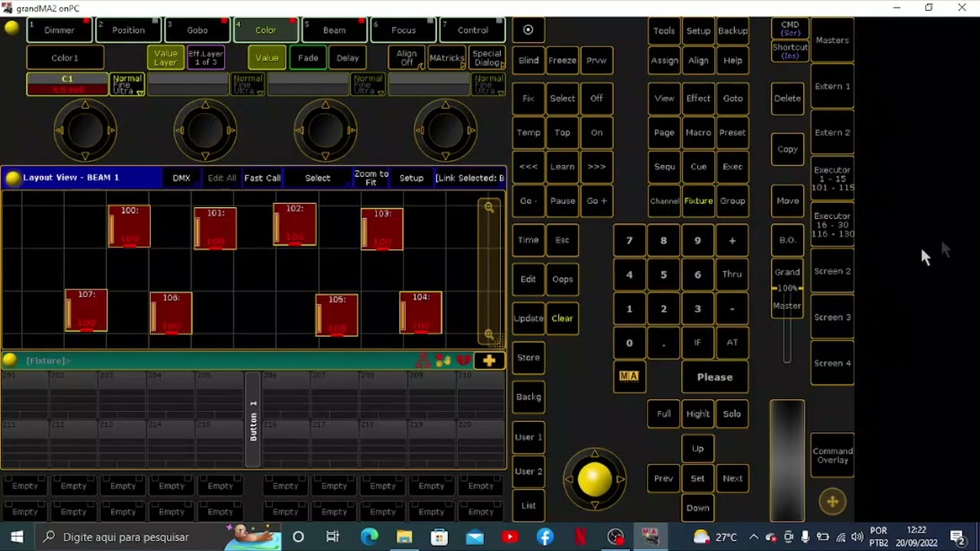Open the Mail app from the taskbar
980x551 pixels.
click(475, 537)
